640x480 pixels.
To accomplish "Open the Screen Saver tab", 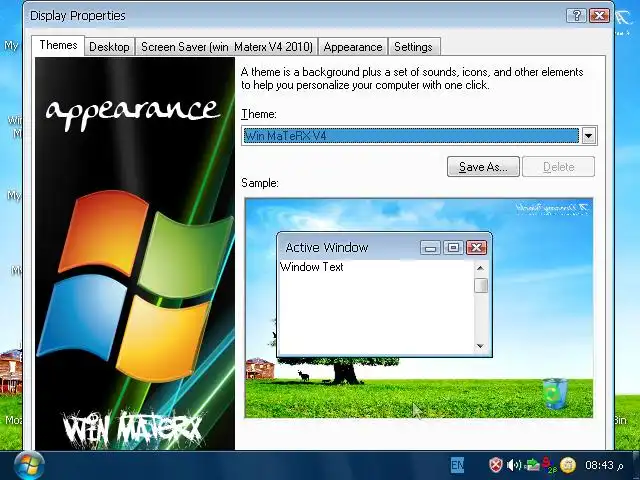I will tap(227, 47).
